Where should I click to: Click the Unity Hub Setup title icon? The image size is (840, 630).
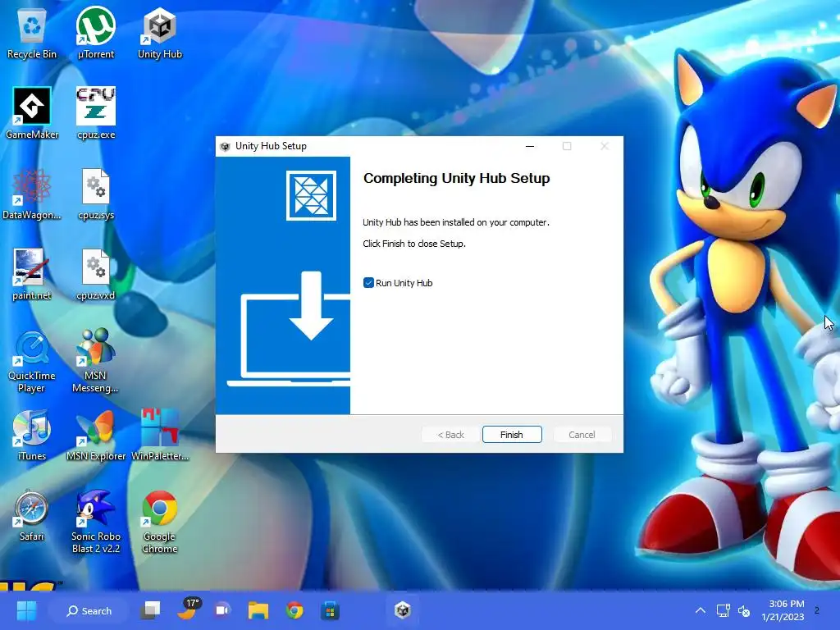(225, 146)
